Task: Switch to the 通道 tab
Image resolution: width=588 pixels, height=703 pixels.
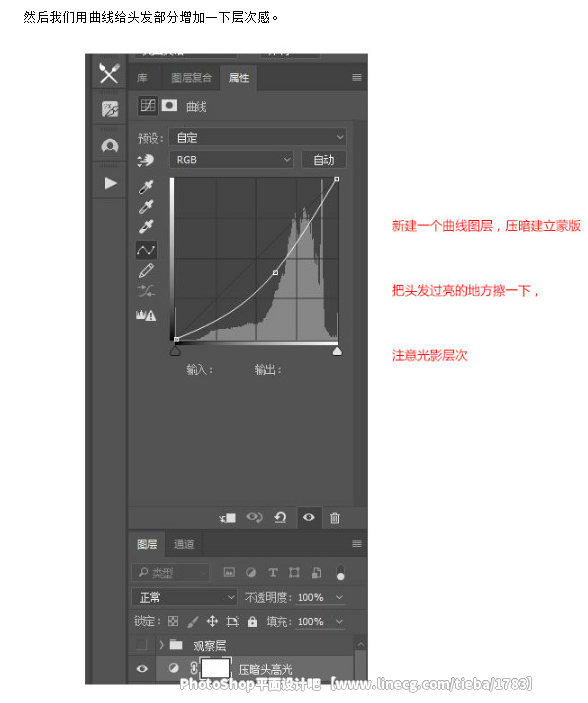Action: click(x=184, y=544)
